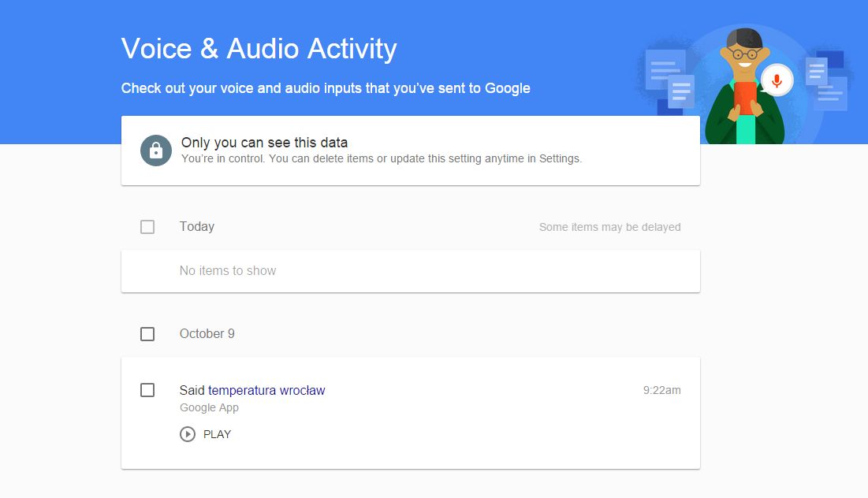Image resolution: width=868 pixels, height=498 pixels.
Task: Click the Today section label
Action: tap(196, 227)
